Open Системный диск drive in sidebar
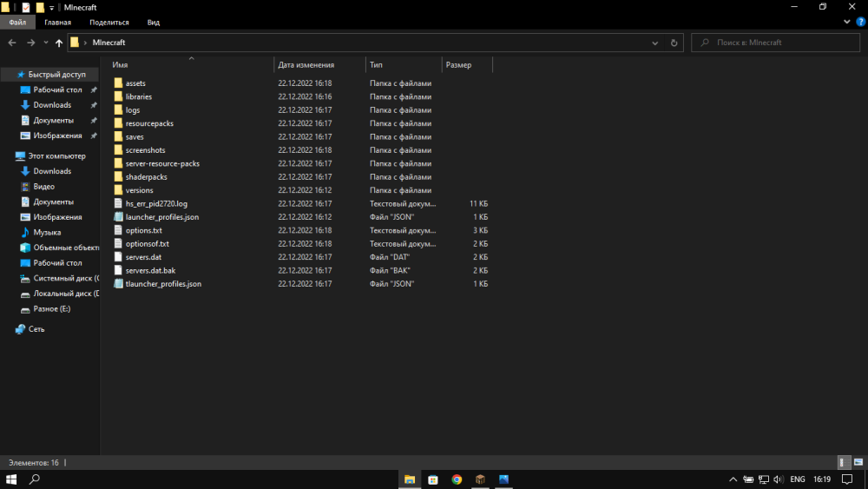This screenshot has height=489, width=868. 66,278
